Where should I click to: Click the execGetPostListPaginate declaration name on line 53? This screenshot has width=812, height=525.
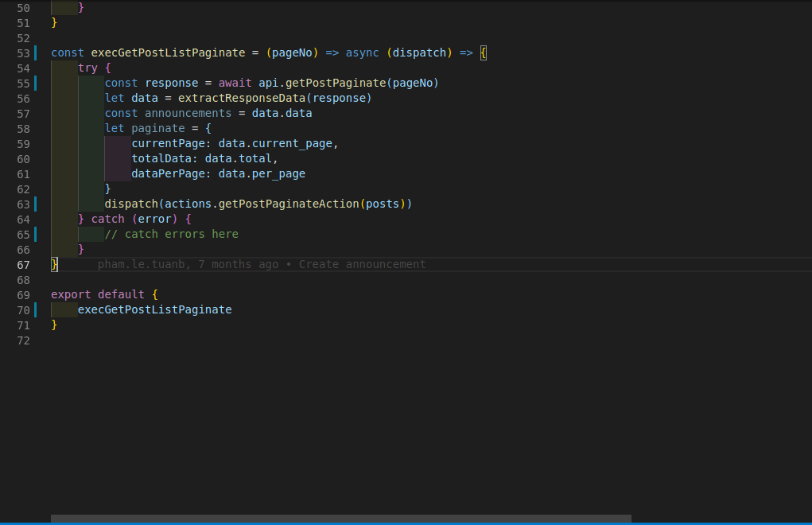click(168, 52)
